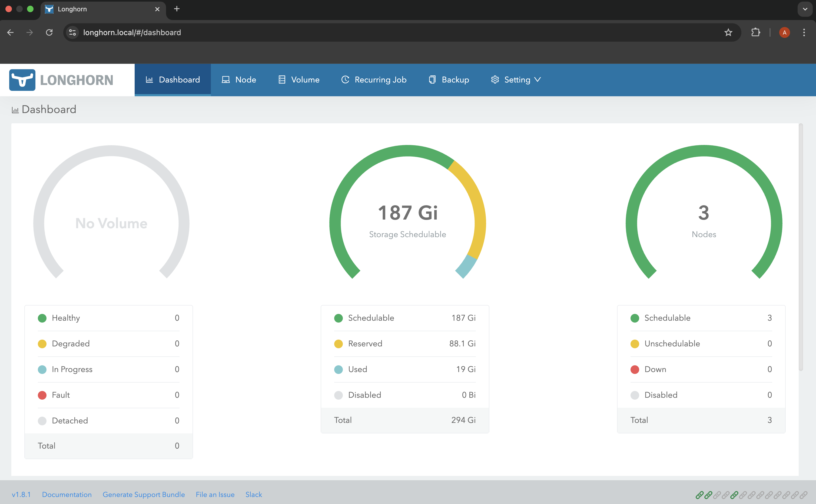The width and height of the screenshot is (816, 504).
Task: Click Generate Support Bundle
Action: click(x=144, y=495)
